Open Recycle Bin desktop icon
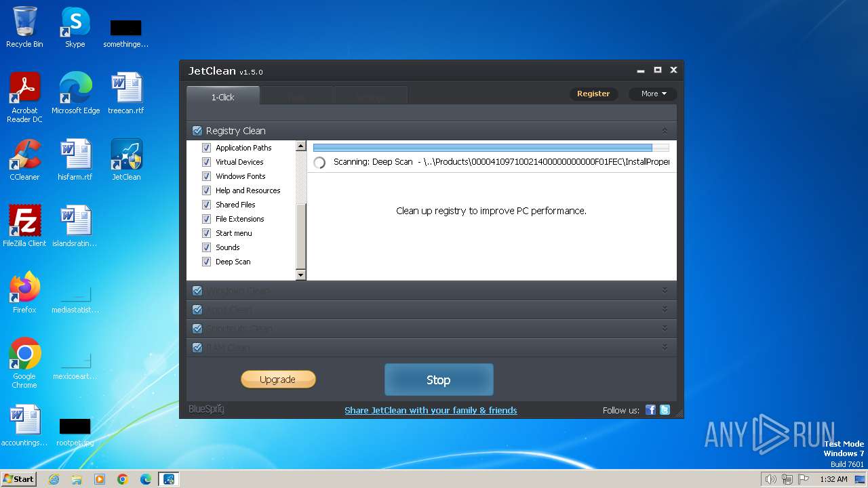Image resolution: width=868 pixels, height=488 pixels. point(24,27)
